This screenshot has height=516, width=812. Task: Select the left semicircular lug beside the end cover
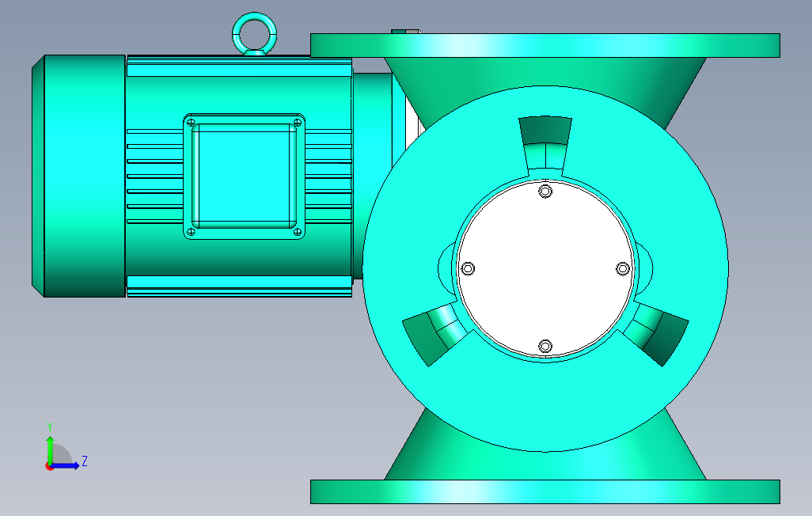click(x=446, y=268)
